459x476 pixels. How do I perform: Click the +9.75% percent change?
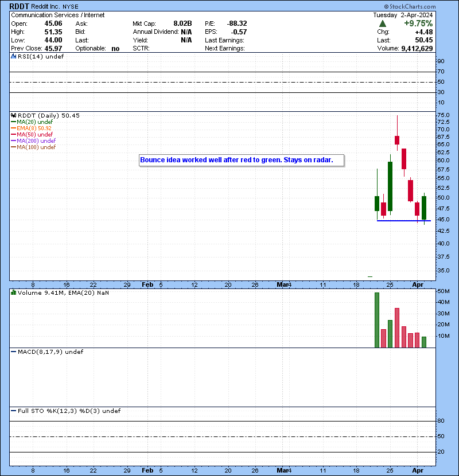pos(418,24)
